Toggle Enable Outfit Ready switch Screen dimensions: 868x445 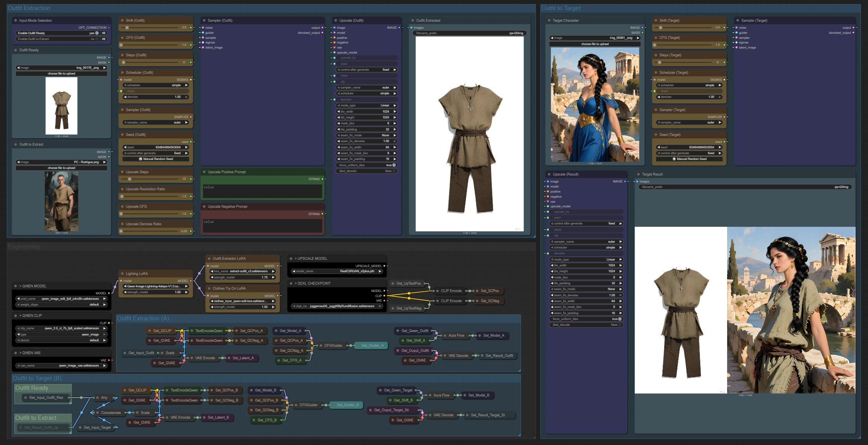coord(97,33)
